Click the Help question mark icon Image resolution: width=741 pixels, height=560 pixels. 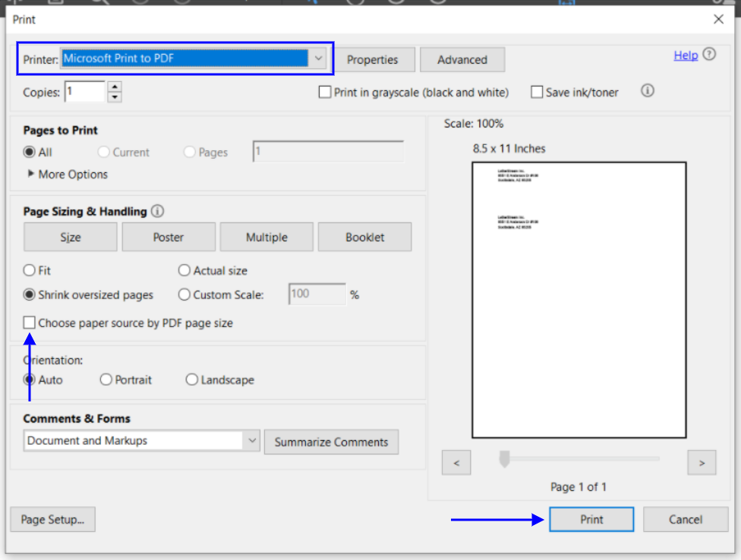[710, 55]
